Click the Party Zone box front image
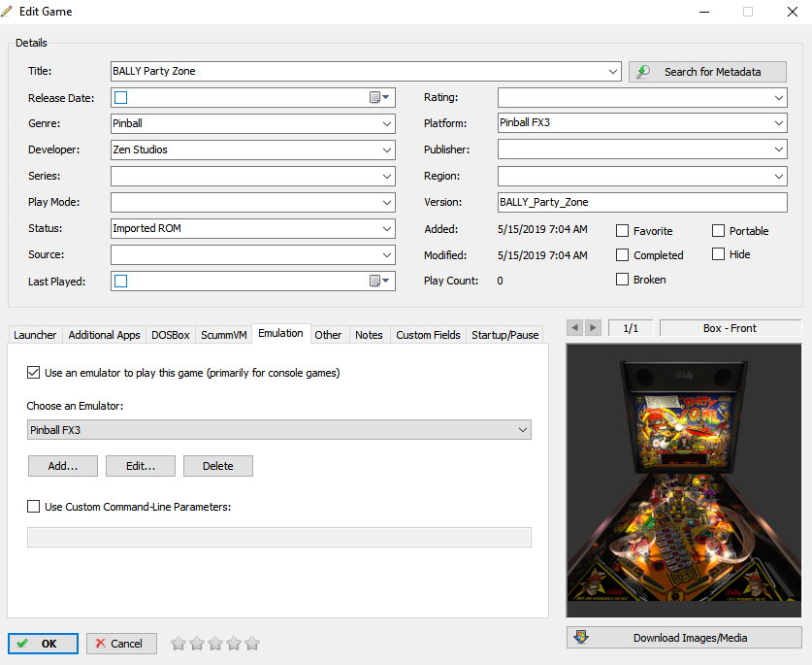 pos(684,480)
